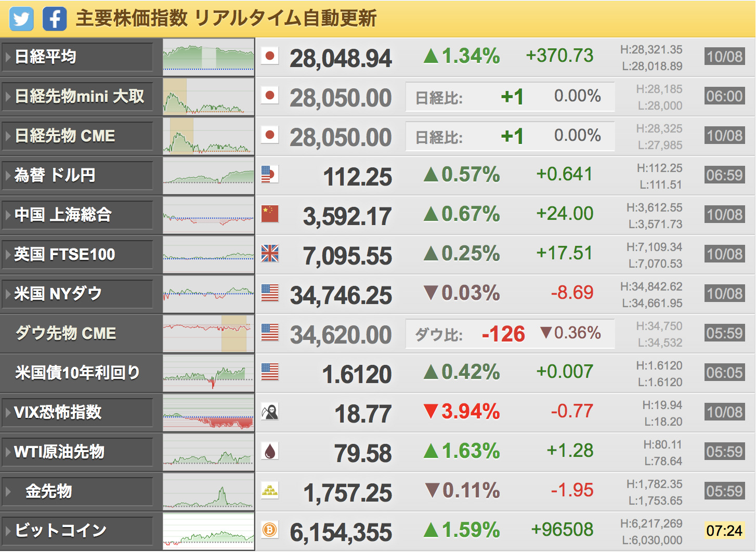Click the oil drop WTI icon

[x=270, y=451]
